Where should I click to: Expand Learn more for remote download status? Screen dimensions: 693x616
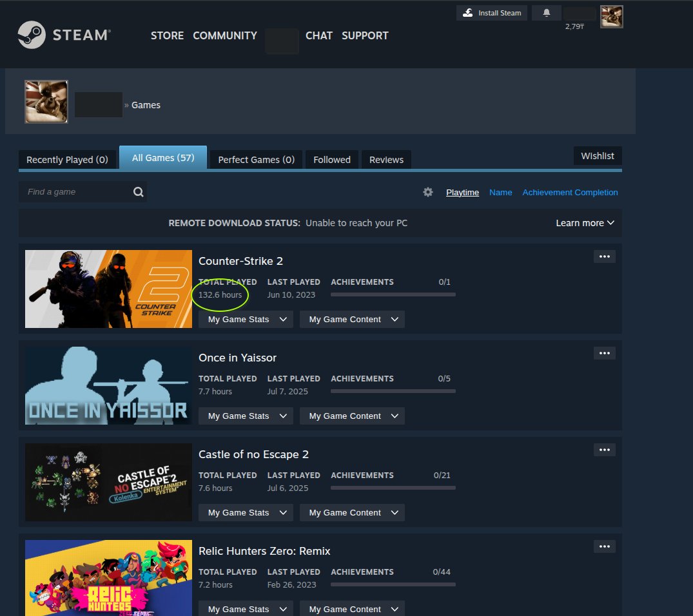pos(585,223)
